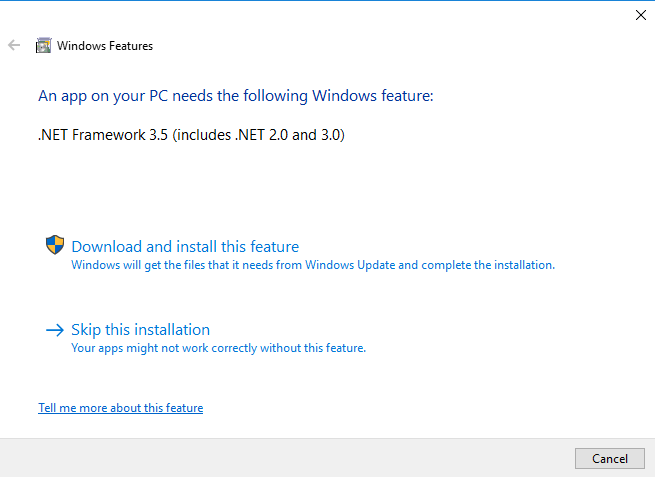This screenshot has height=477, width=655.
Task: Click the 'An app on your PC' heading
Action: tap(235, 96)
